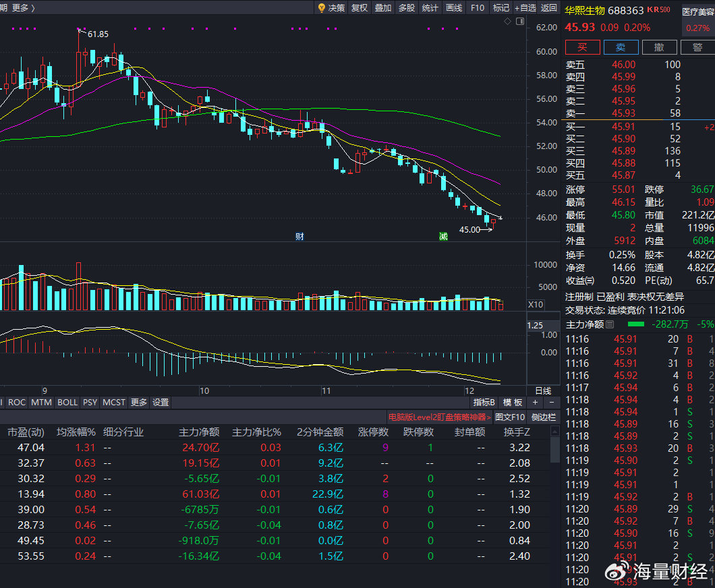Sort by 市盈(动) column header
The width and height of the screenshot is (715, 588).
pos(26,432)
